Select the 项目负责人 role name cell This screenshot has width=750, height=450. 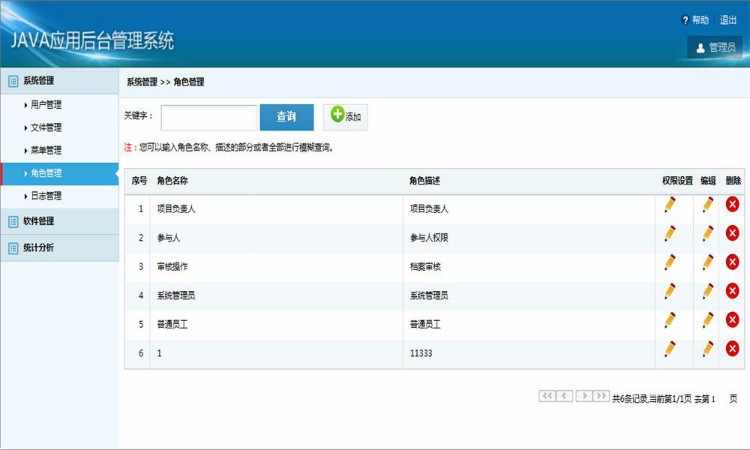coord(176,209)
